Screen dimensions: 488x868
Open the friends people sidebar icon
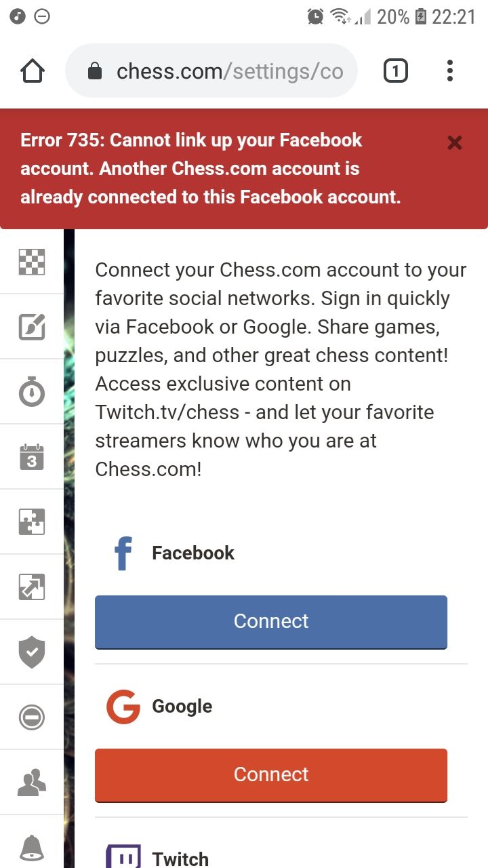(x=31, y=783)
